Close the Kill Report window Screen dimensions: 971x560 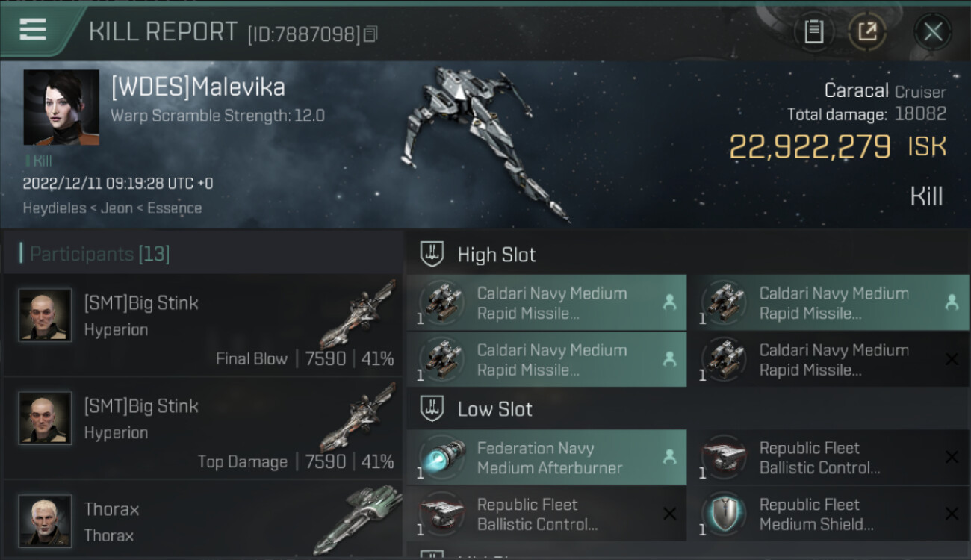tap(933, 32)
